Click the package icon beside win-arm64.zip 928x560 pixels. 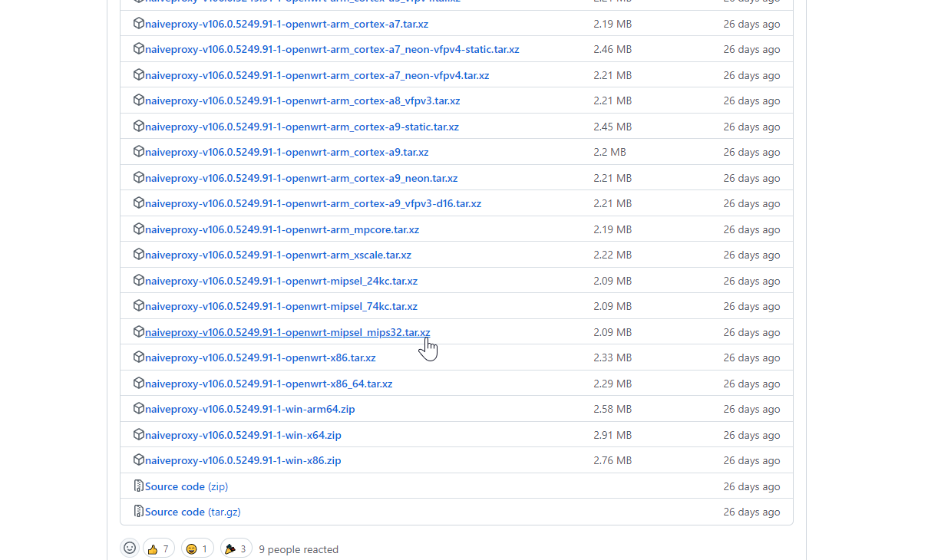tap(139, 408)
